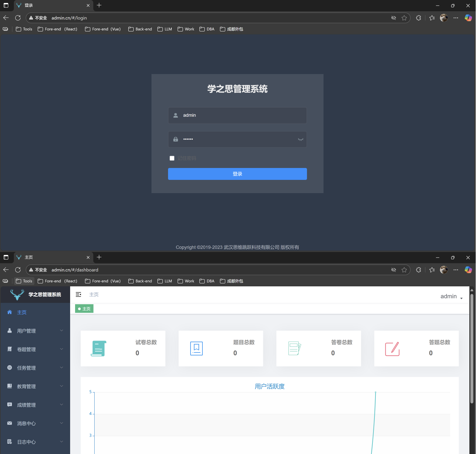The image size is (476, 454).
Task: Click the 学之思管理系统 login heading
Action: click(x=238, y=89)
